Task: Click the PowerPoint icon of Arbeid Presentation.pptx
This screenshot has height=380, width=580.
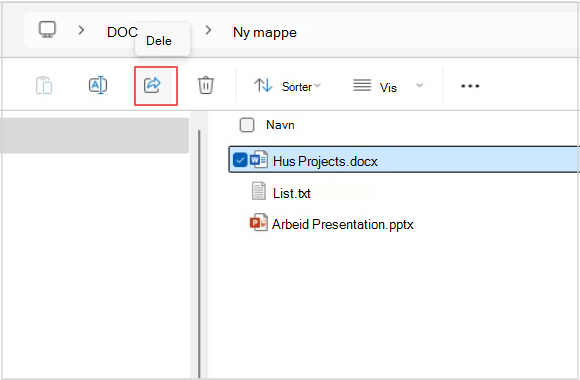Action: click(259, 223)
